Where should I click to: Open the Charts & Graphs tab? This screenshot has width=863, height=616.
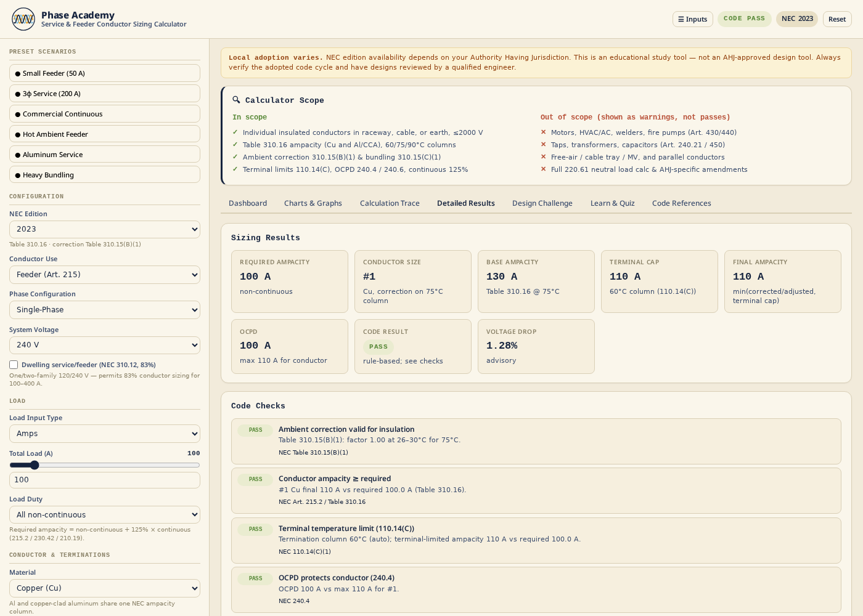[313, 203]
